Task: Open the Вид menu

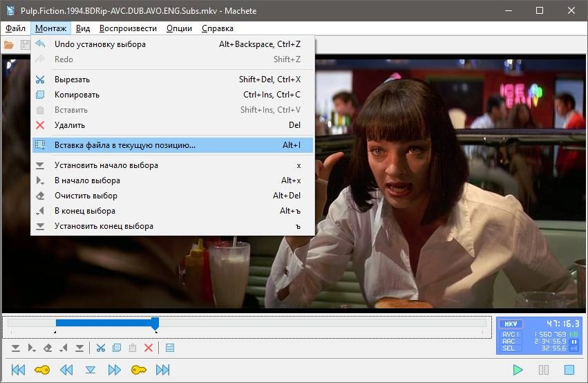Action: [83, 28]
